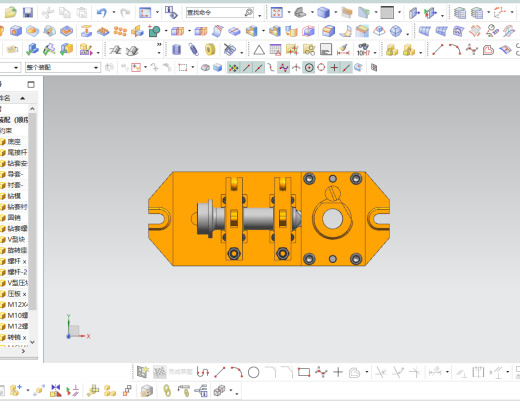Select the Fit view icon
Viewport: 520px width, 408px height.
pos(277,13)
